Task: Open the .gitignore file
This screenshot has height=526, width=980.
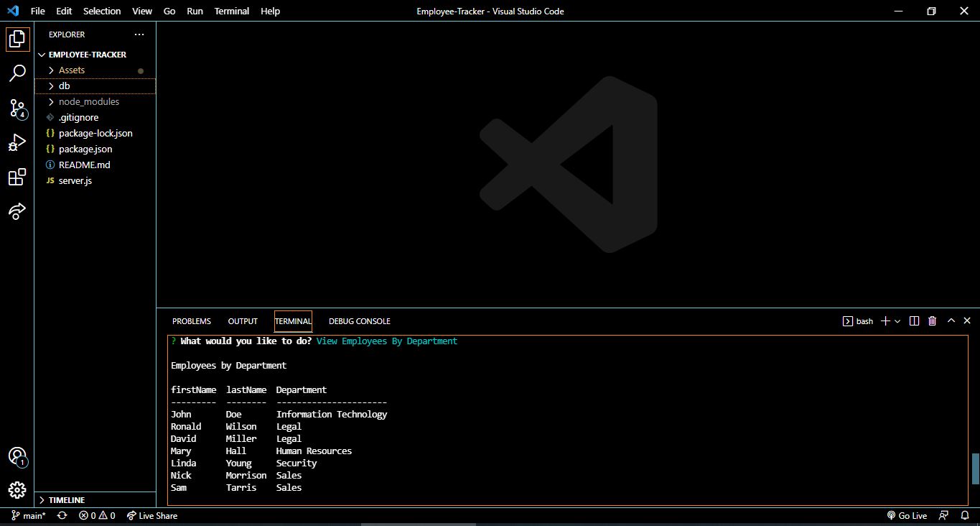Action: coord(95,118)
